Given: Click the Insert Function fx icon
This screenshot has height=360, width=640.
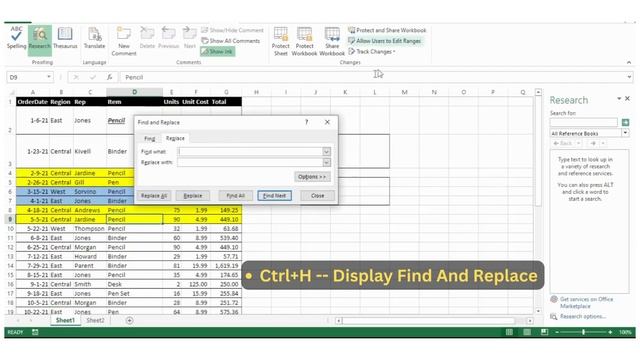Looking at the screenshot, I should coord(109,77).
